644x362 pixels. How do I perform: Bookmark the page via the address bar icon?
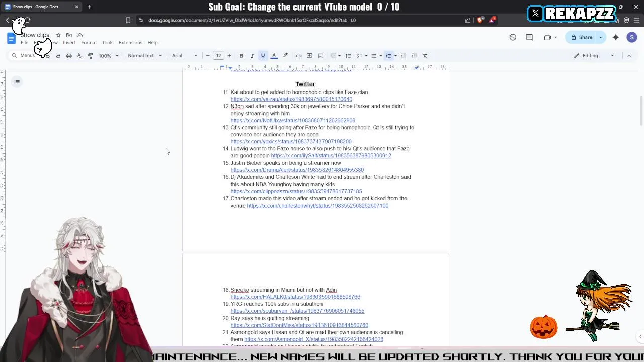(x=128, y=20)
